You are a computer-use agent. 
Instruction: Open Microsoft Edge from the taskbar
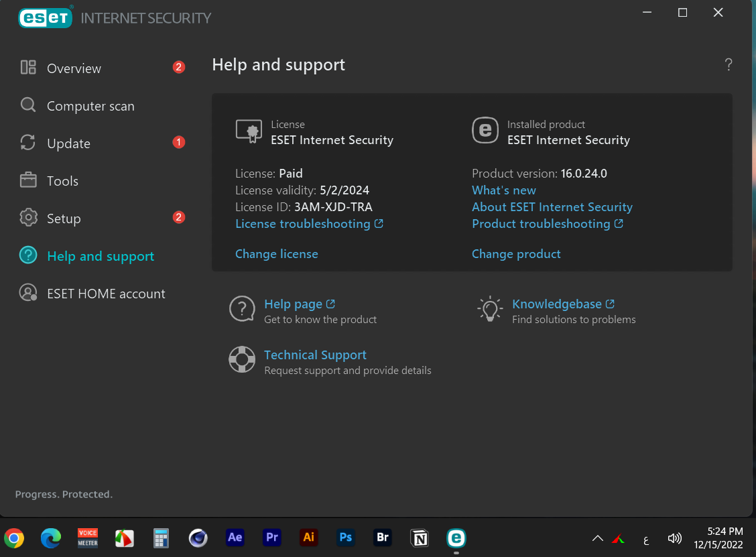coord(51,538)
